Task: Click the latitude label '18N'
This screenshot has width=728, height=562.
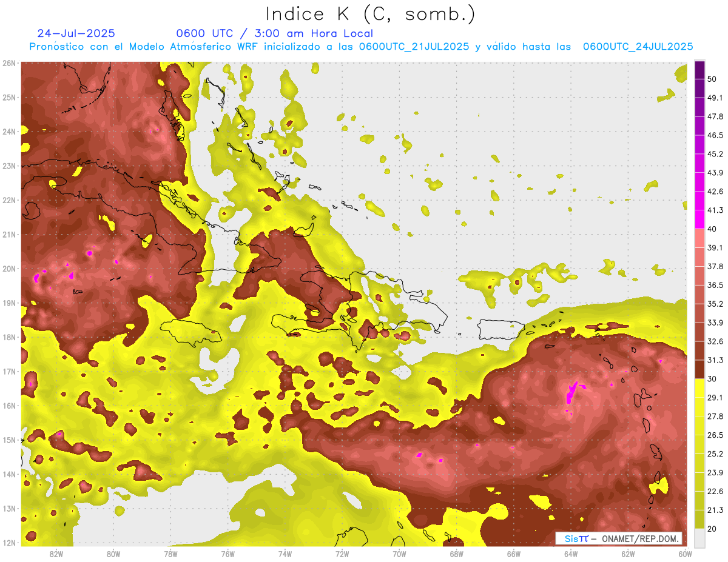Action: [9, 337]
